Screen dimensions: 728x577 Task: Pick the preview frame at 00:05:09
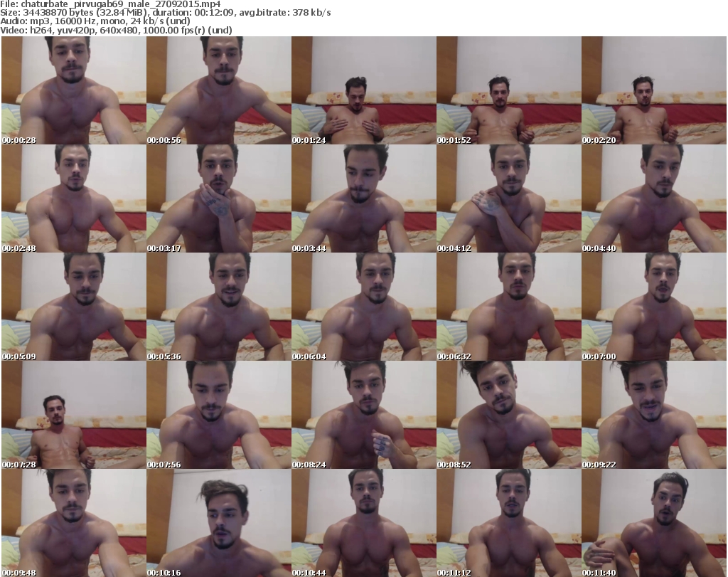coord(74,307)
